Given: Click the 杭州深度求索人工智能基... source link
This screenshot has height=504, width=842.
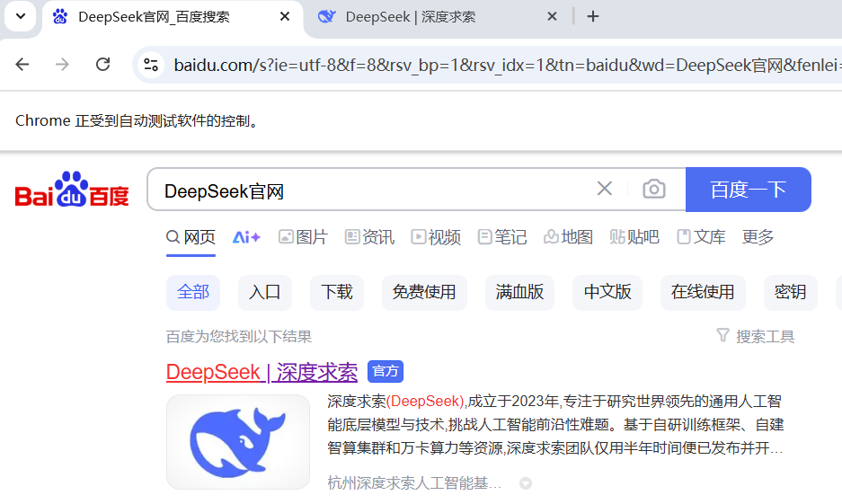Looking at the screenshot, I should tap(414, 483).
